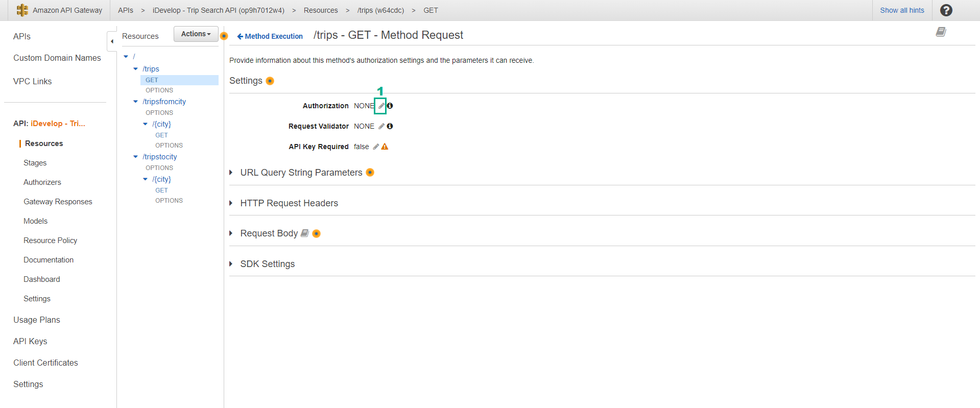Image resolution: width=980 pixels, height=408 pixels.
Task: Click the Amazon API Gateway logo icon
Action: coord(22,10)
